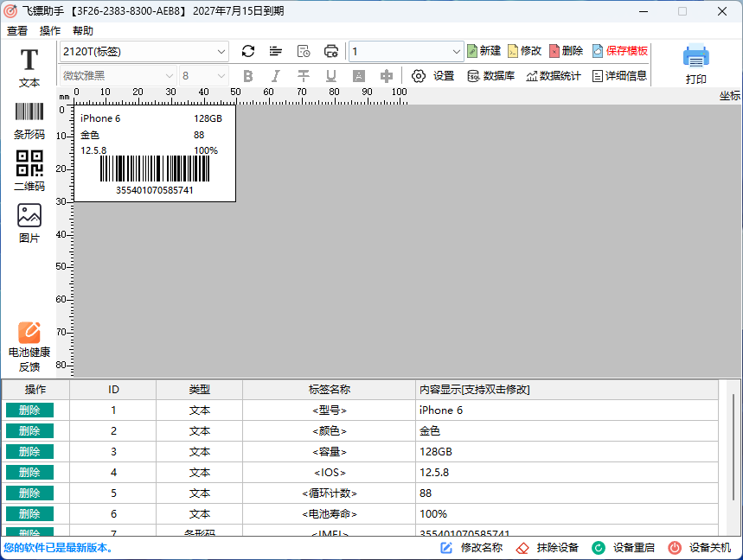Select the QR code (二维码) tool
The image size is (743, 560).
[x=29, y=171]
